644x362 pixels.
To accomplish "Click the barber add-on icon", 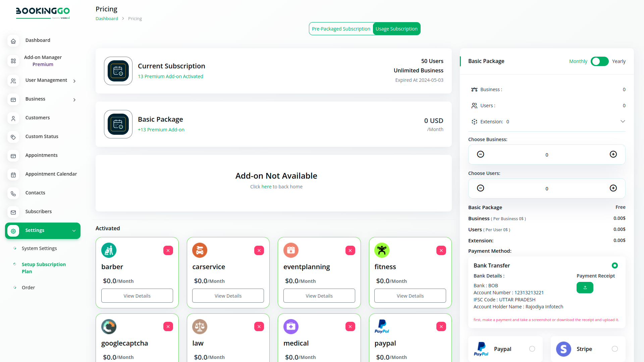I will point(109,250).
